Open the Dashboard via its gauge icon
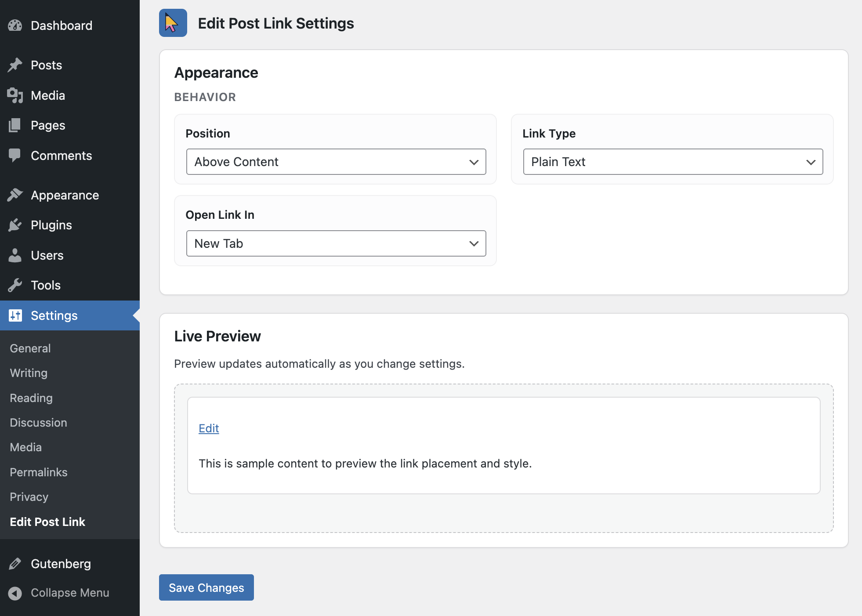Image resolution: width=862 pixels, height=616 pixels. pyautogui.click(x=14, y=25)
